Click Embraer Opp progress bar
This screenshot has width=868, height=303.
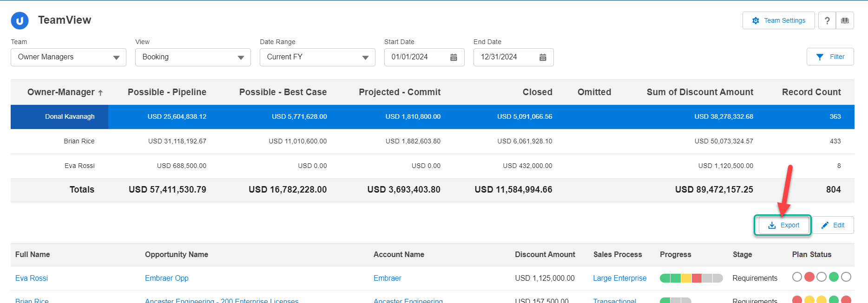691,278
